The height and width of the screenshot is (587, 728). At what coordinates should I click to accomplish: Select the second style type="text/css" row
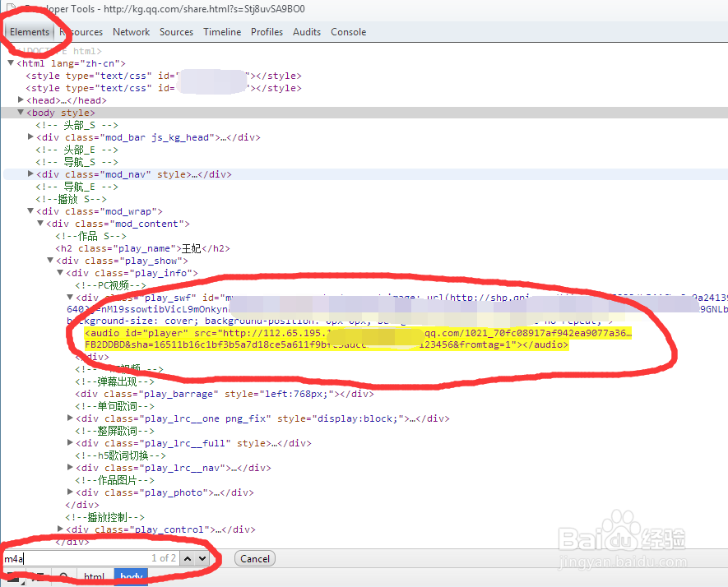coord(164,88)
